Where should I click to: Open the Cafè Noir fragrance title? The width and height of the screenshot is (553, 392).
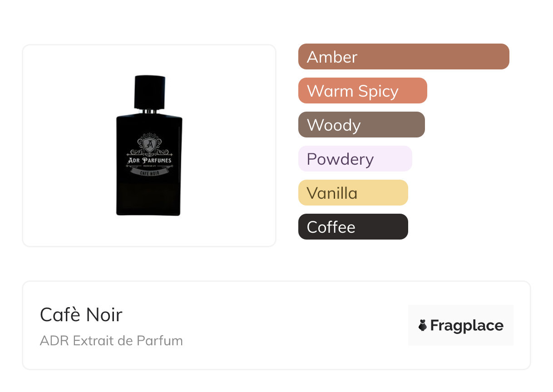[81, 314]
